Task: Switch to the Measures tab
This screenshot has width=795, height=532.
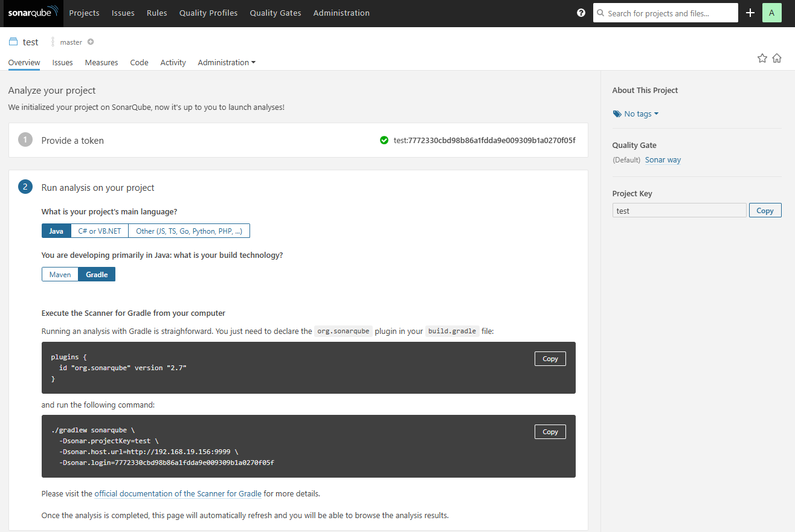Action: [101, 62]
